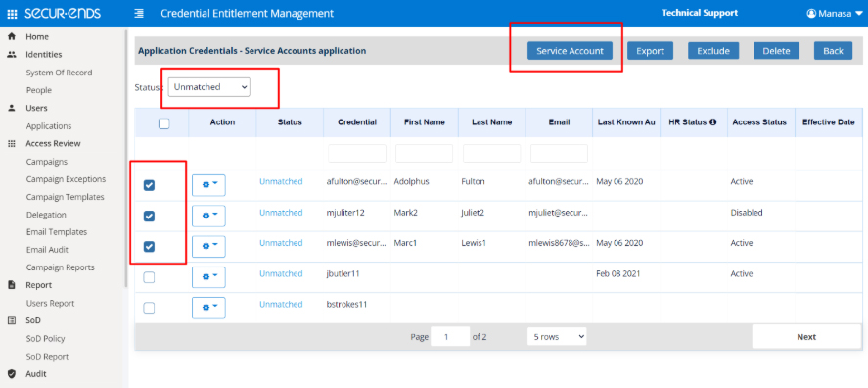Sort by Credential column header
Screen dimensions: 868x388
(x=357, y=121)
